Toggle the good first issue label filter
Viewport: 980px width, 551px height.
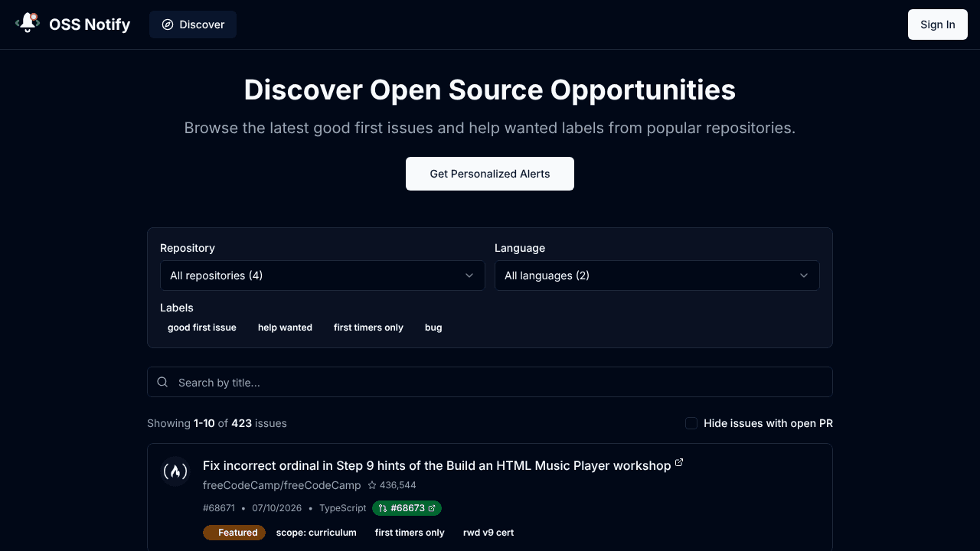click(x=202, y=328)
